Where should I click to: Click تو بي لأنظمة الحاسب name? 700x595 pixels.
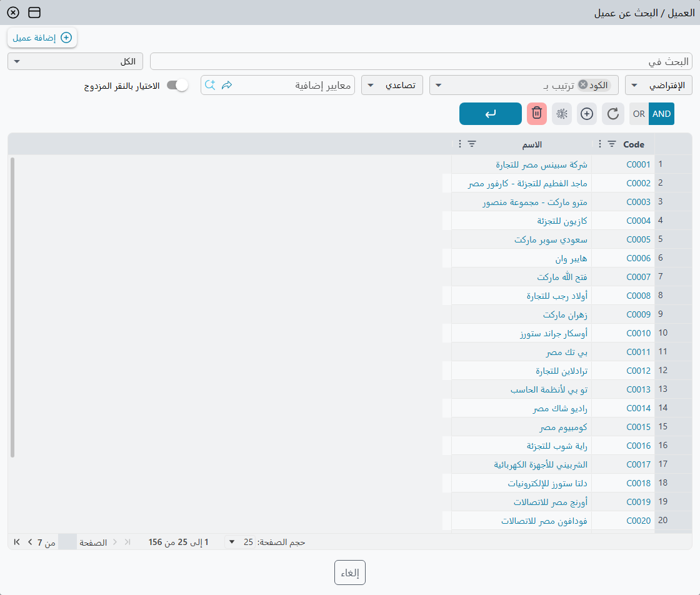tap(549, 389)
